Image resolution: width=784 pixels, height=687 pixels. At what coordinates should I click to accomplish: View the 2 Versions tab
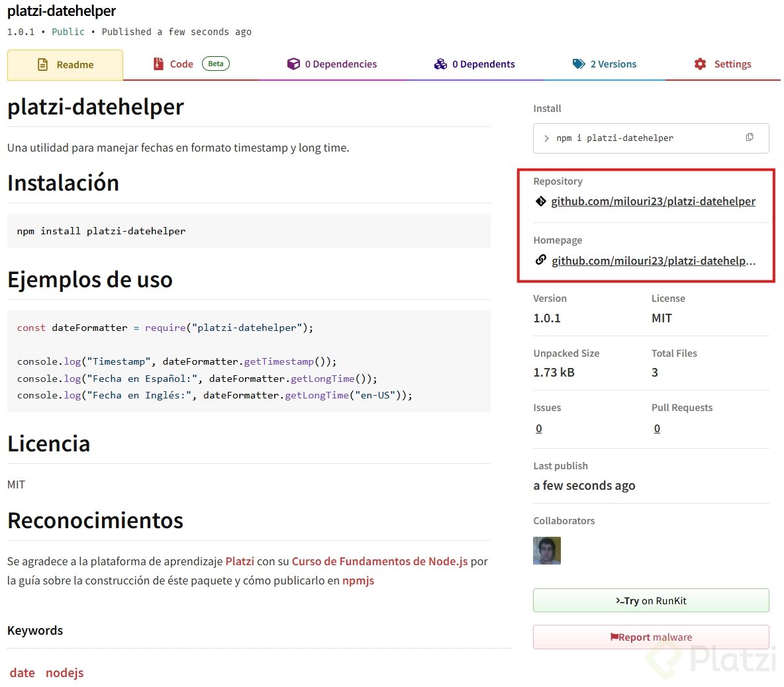click(605, 64)
